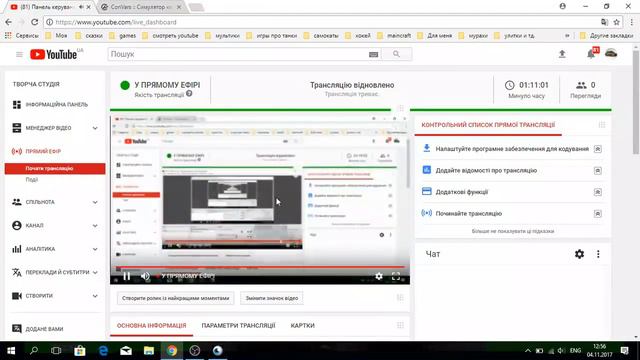This screenshot has height=360, width=640.
Task: Bookmark page with the star icon
Action: click(x=617, y=22)
